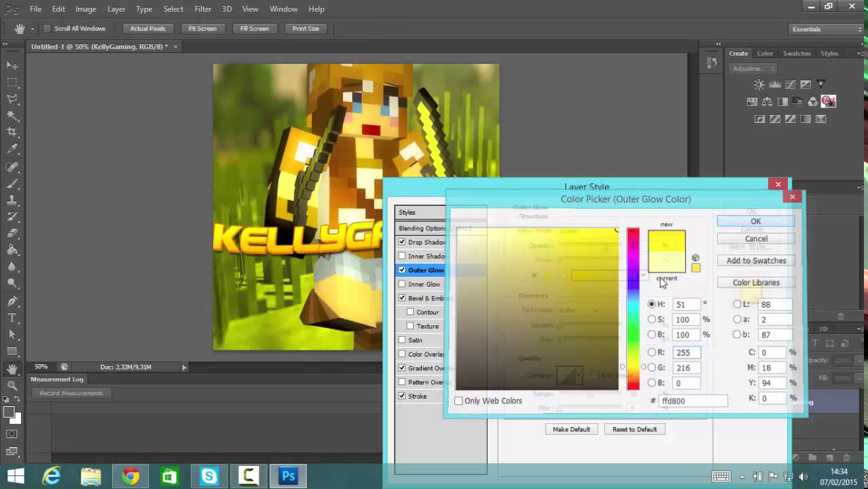Click the Fit Screen button
This screenshot has height=489, width=868.
(202, 29)
